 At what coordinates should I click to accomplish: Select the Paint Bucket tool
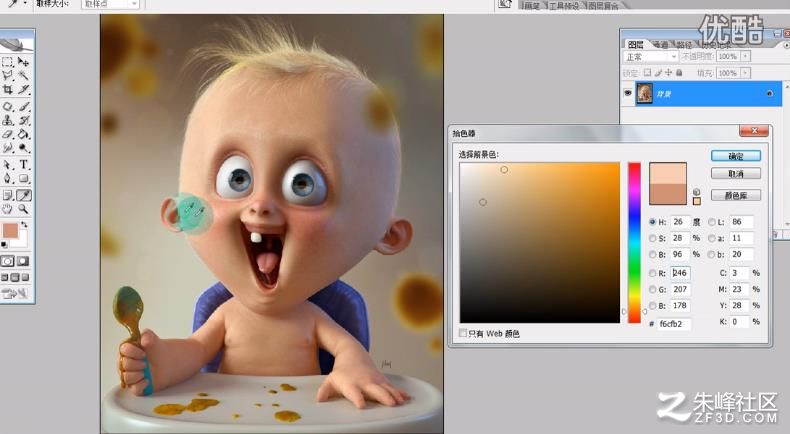(x=23, y=135)
